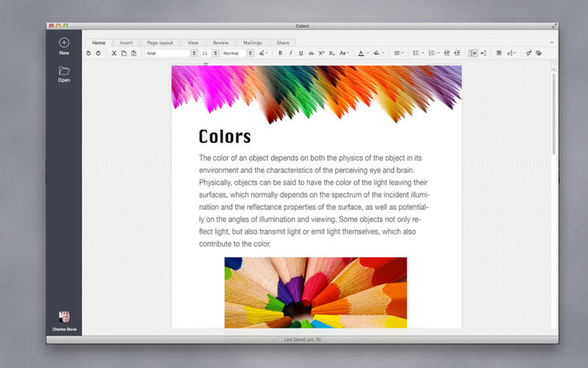The height and width of the screenshot is (368, 588).
Task: Click the New document icon in sidebar
Action: click(x=64, y=43)
